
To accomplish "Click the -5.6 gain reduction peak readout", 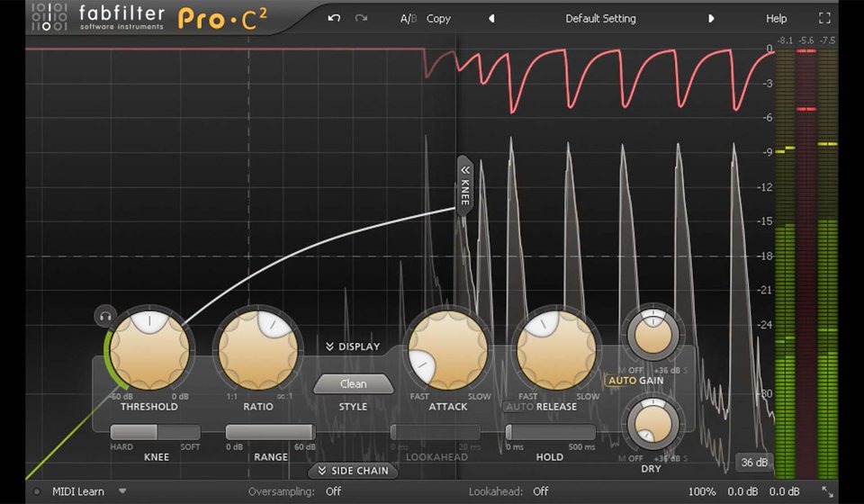I will [806, 40].
